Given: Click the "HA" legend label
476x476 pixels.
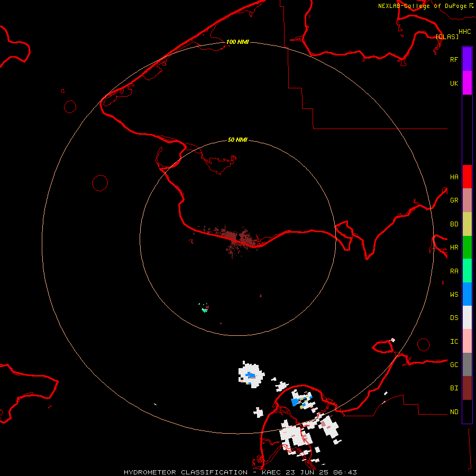Looking at the screenshot, I should pos(454,177).
